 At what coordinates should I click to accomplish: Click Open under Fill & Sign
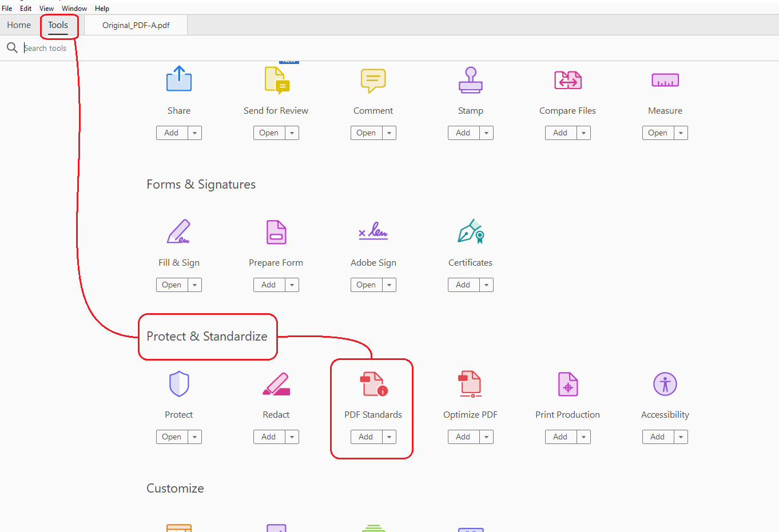[172, 285]
